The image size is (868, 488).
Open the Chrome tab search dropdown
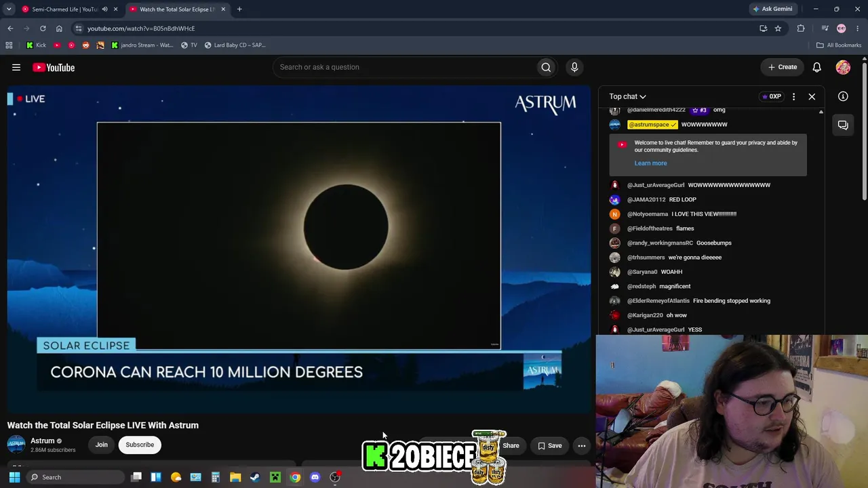pyautogui.click(x=9, y=9)
